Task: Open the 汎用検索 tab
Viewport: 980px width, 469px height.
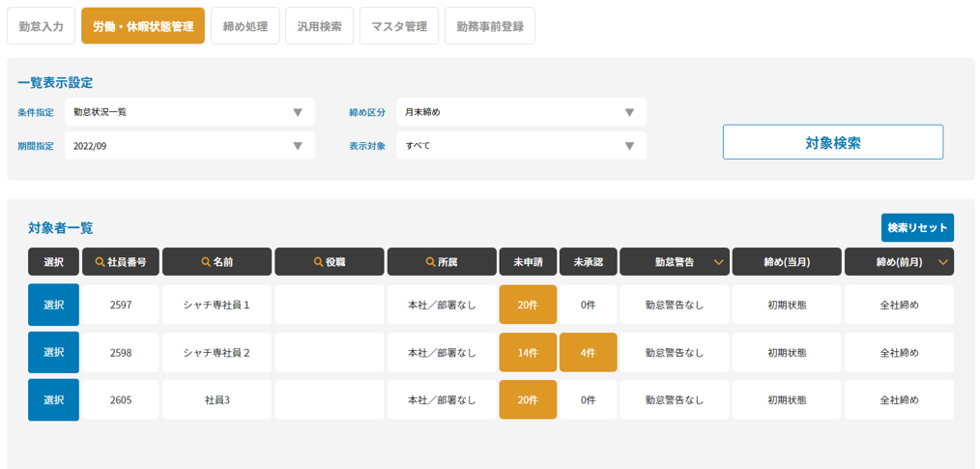Action: click(x=320, y=26)
